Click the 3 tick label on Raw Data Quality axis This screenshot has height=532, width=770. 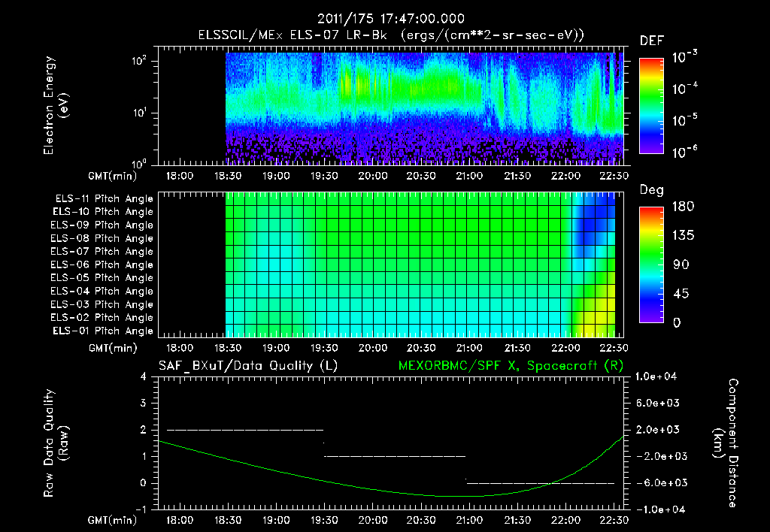pyautogui.click(x=144, y=403)
